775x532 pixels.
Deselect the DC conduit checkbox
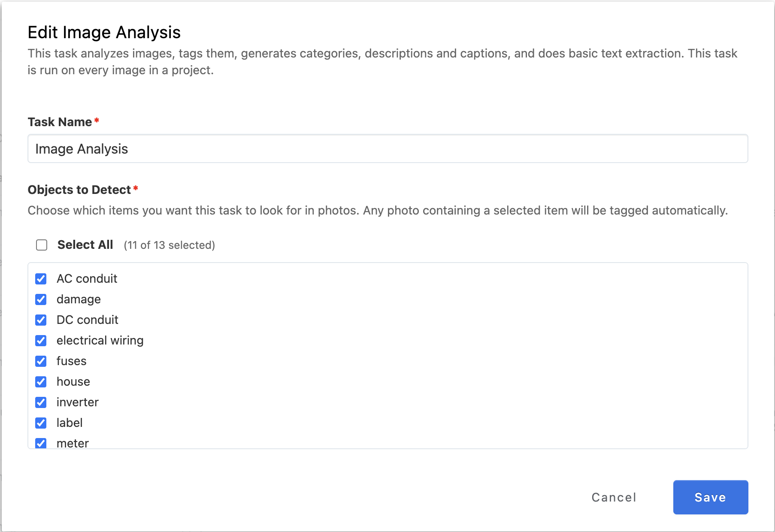[x=41, y=320]
